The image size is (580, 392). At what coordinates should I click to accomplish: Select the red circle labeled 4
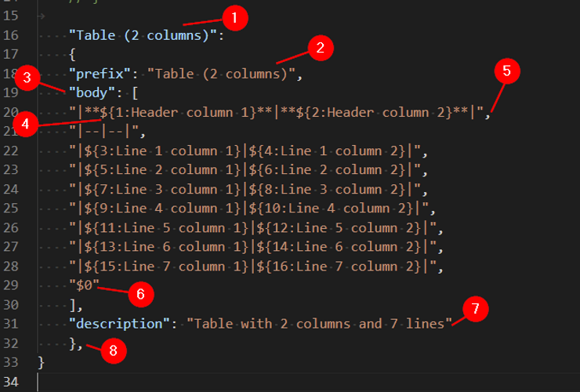click(x=27, y=124)
